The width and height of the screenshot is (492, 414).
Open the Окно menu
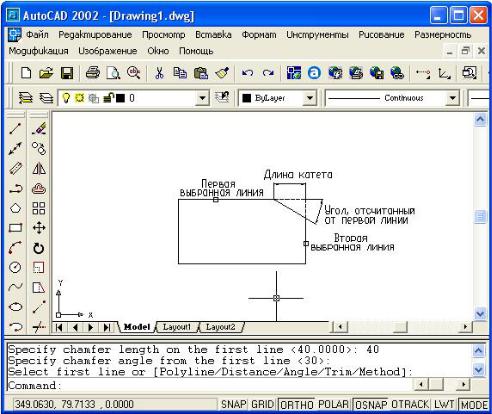[158, 51]
